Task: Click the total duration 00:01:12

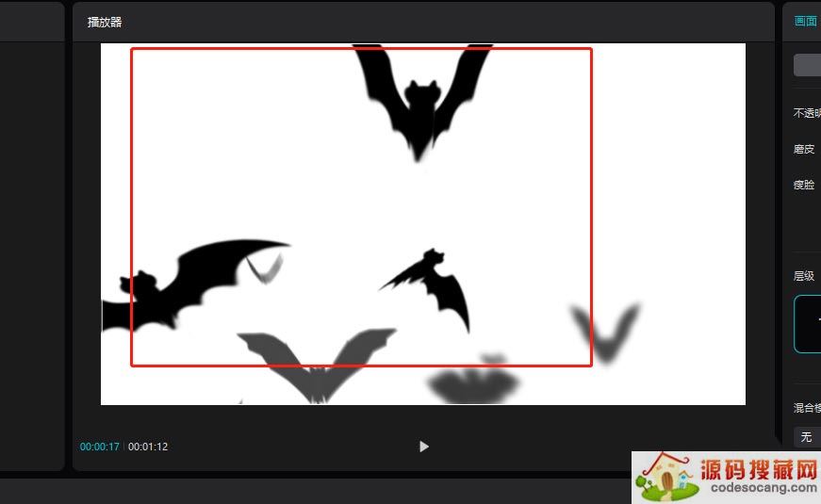Action: point(148,447)
